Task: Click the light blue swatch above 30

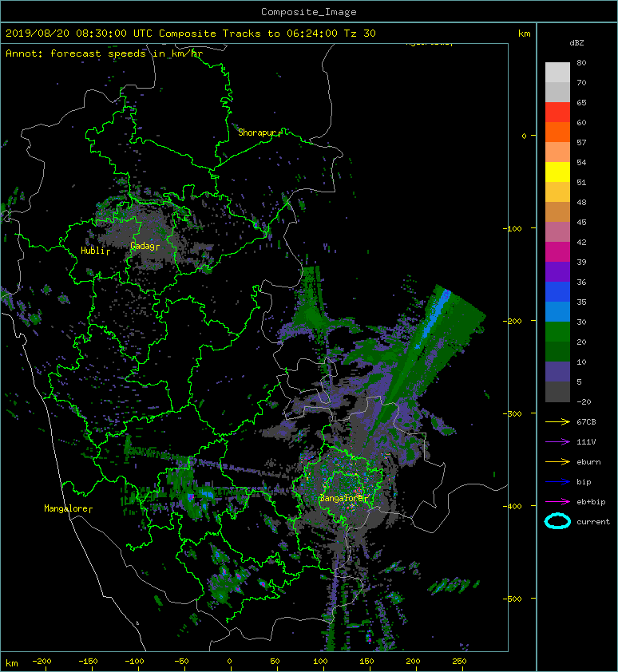Action: click(x=557, y=311)
